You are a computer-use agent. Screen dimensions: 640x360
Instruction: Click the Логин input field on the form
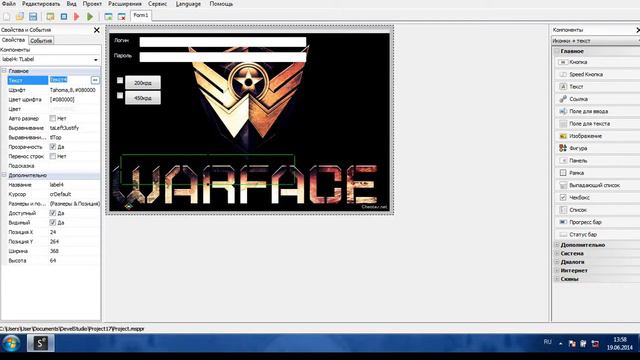click(x=223, y=42)
